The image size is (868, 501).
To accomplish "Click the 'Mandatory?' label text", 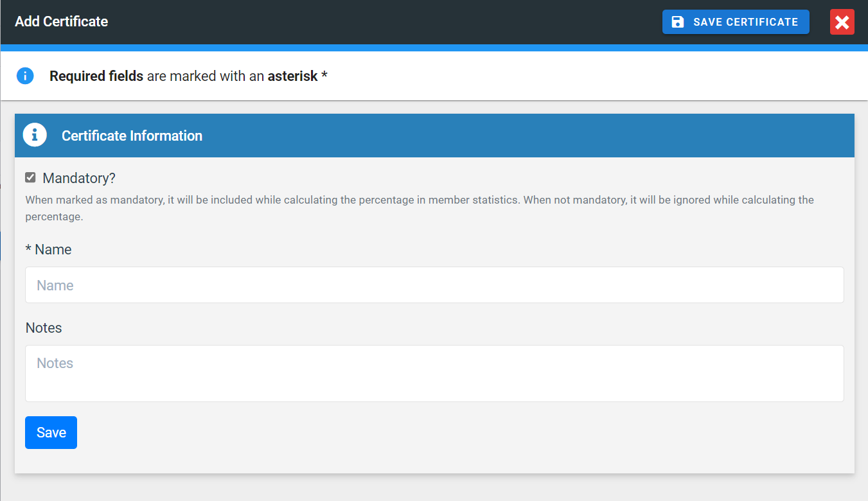I will 79,178.
